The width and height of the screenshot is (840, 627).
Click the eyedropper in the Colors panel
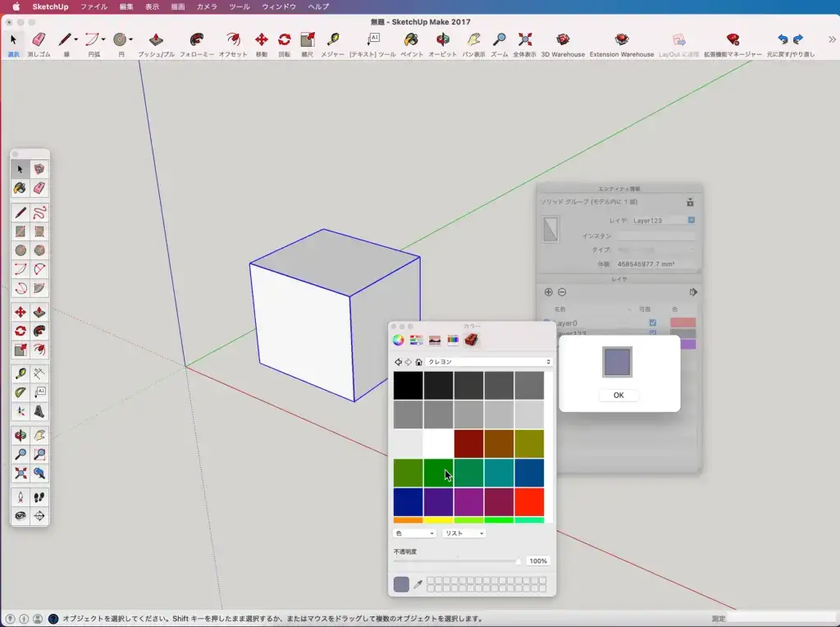pos(418,584)
